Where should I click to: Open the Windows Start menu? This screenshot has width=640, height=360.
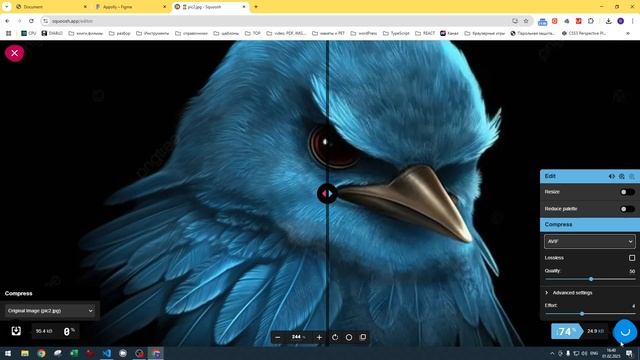(8, 353)
